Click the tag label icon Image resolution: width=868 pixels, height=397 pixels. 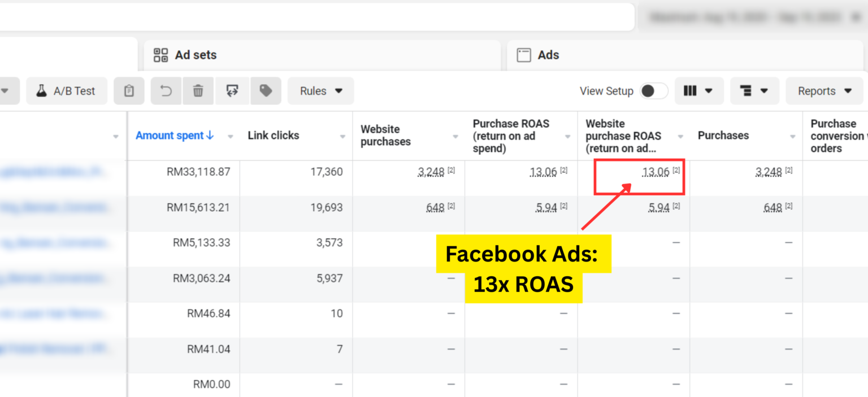point(266,91)
